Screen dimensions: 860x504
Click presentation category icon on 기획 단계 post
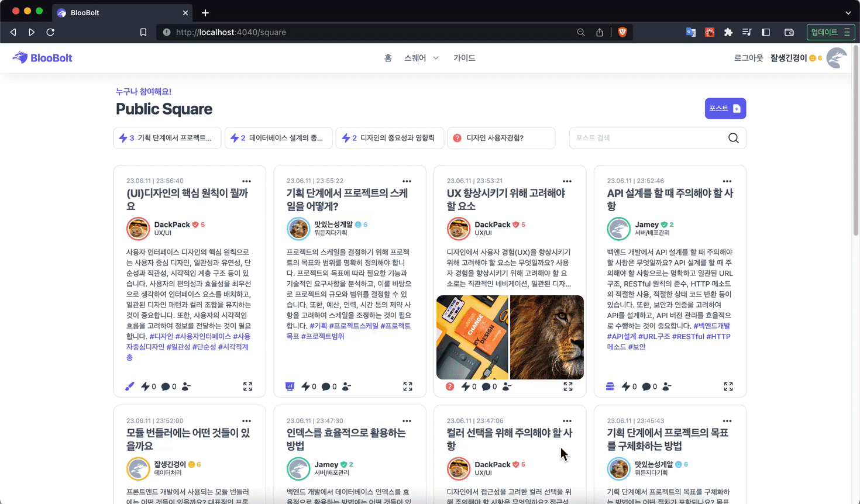pyautogui.click(x=290, y=386)
